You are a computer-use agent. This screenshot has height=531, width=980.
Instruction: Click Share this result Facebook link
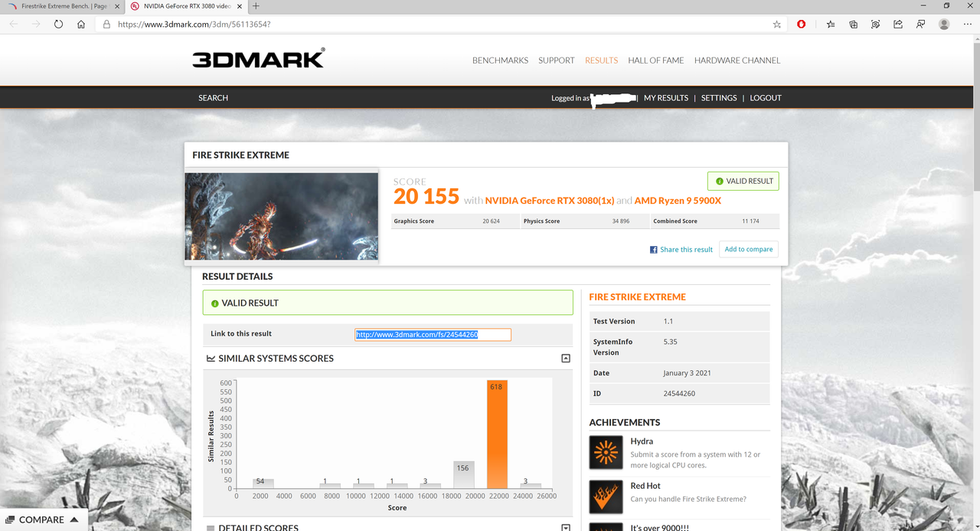click(x=686, y=250)
